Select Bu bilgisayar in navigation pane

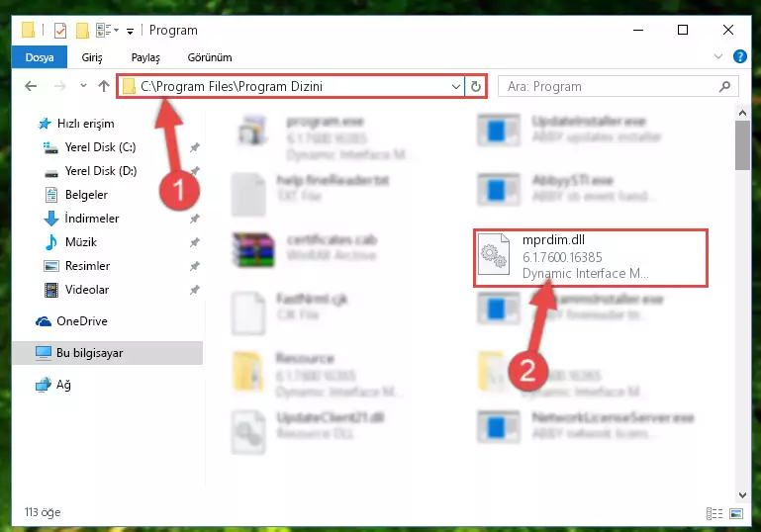coord(107,353)
